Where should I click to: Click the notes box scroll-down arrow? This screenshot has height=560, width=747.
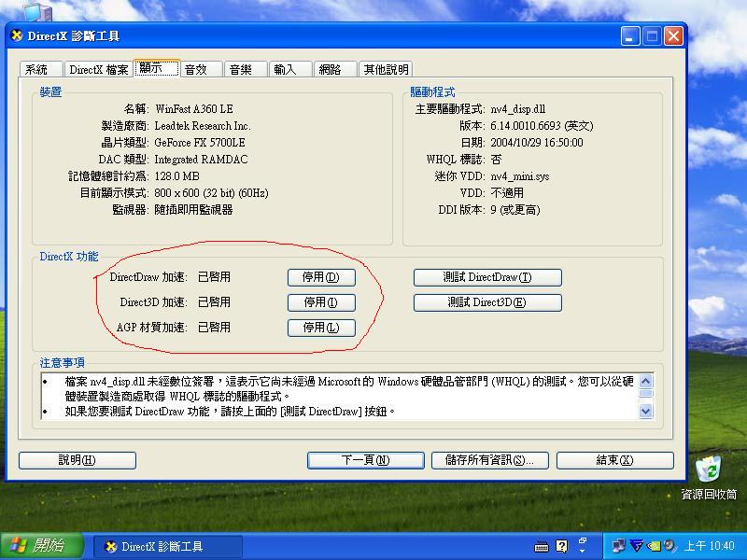pyautogui.click(x=645, y=411)
